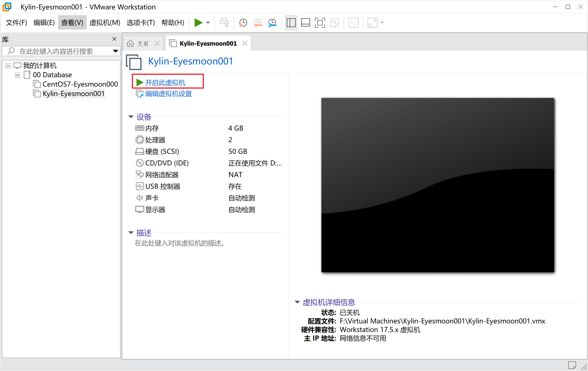The width and height of the screenshot is (588, 371).
Task: Open the console view toolbar icon
Action: (x=354, y=23)
